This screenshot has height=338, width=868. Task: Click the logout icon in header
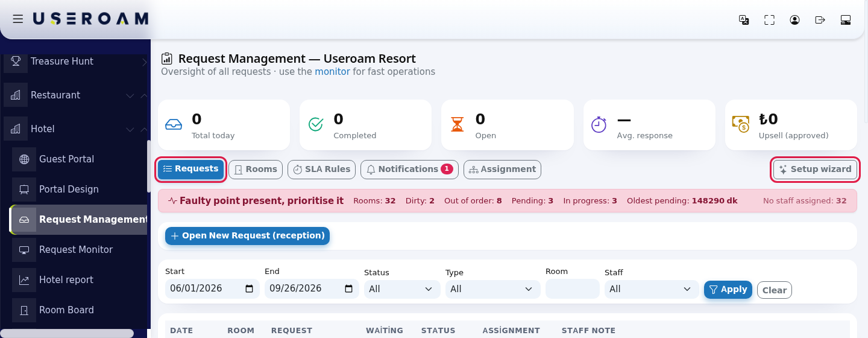tap(820, 20)
